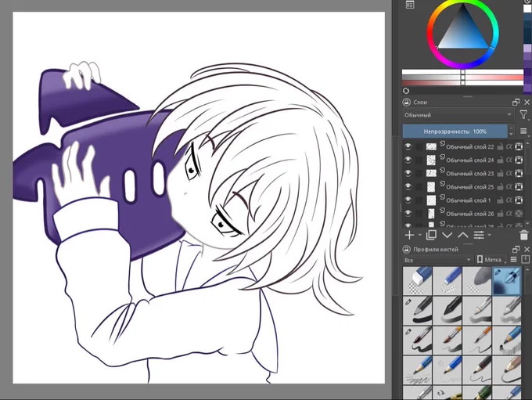
Task: Lock the Профили кистей docker with its padlock icon
Action: 406,249
